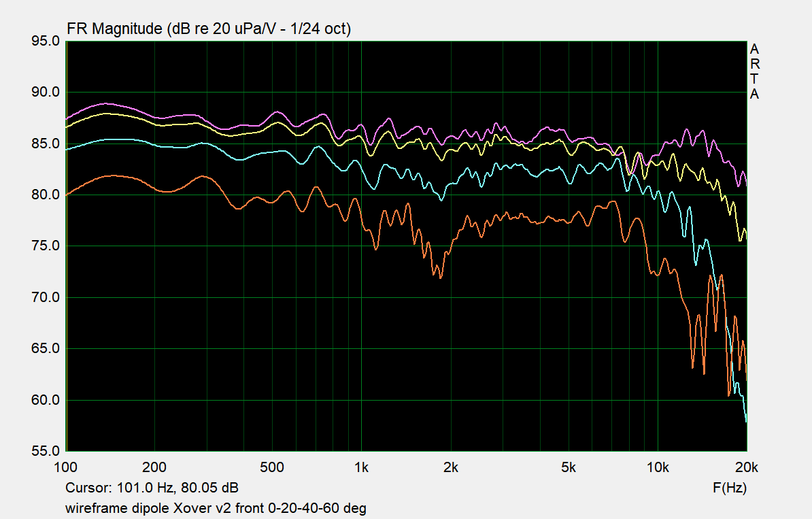This screenshot has height=519, width=812.
Task: Click the 10k frequency axis label
Action: pos(658,467)
